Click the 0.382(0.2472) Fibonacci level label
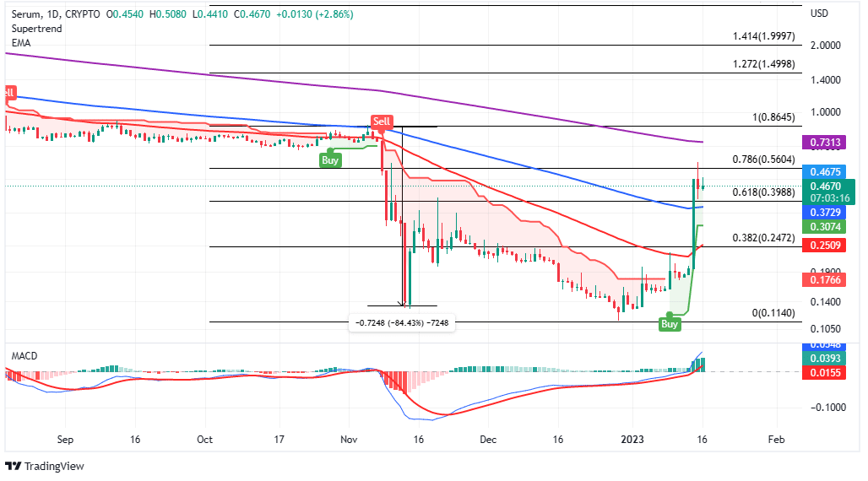Viewport: 868px width, 481px height. click(x=763, y=238)
